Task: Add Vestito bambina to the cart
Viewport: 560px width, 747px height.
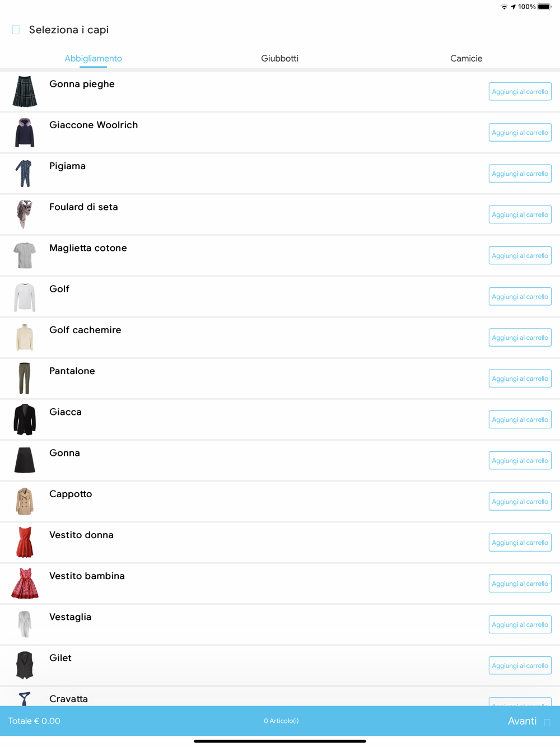Action: (520, 583)
